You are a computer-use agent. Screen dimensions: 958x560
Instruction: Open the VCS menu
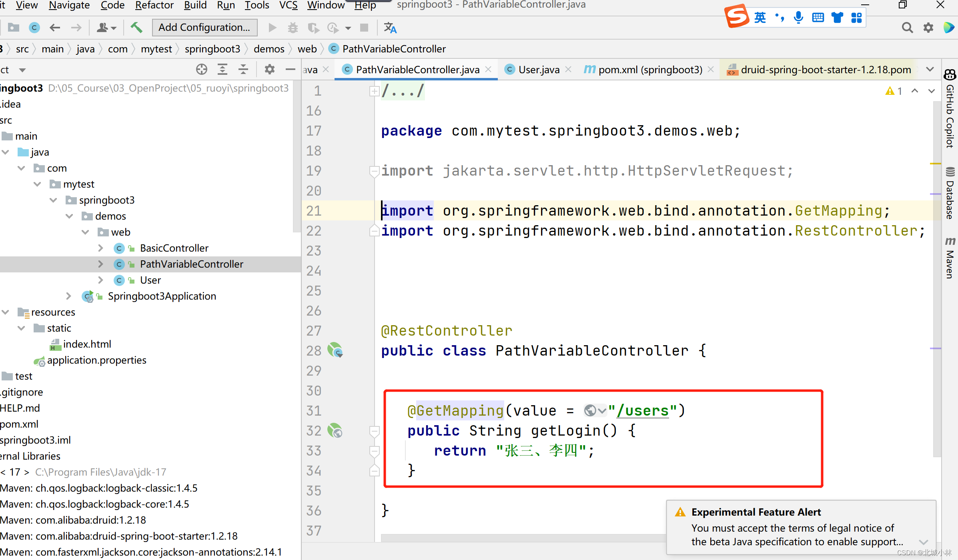288,5
